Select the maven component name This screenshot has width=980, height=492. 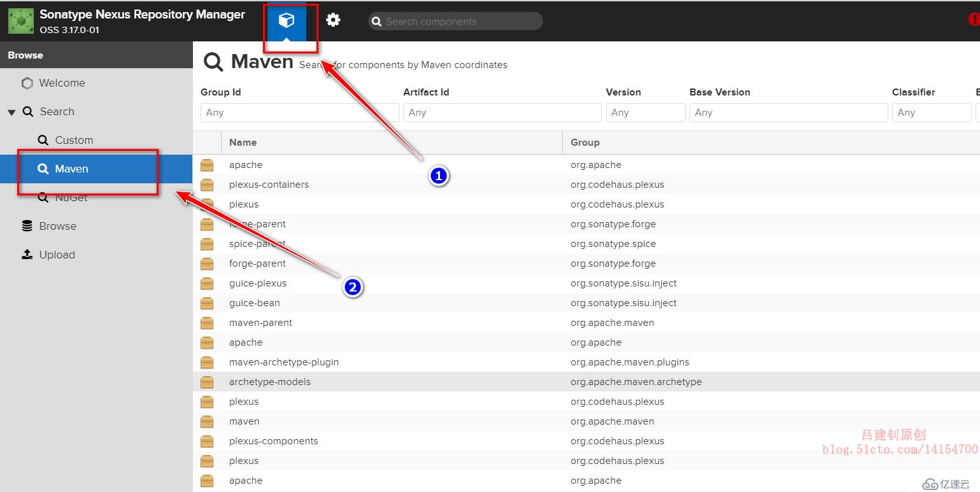pyautogui.click(x=245, y=421)
